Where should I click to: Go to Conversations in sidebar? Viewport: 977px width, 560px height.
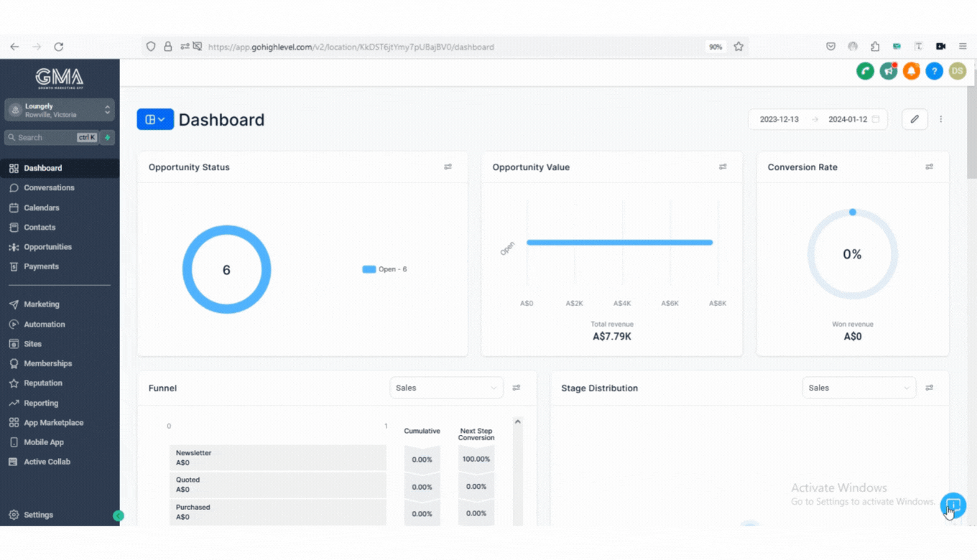coord(49,188)
